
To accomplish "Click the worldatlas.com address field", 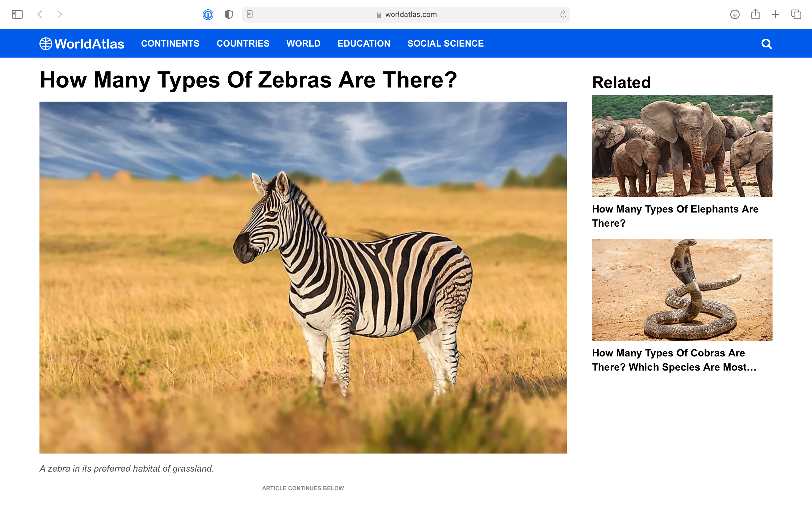I will pyautogui.click(x=406, y=14).
